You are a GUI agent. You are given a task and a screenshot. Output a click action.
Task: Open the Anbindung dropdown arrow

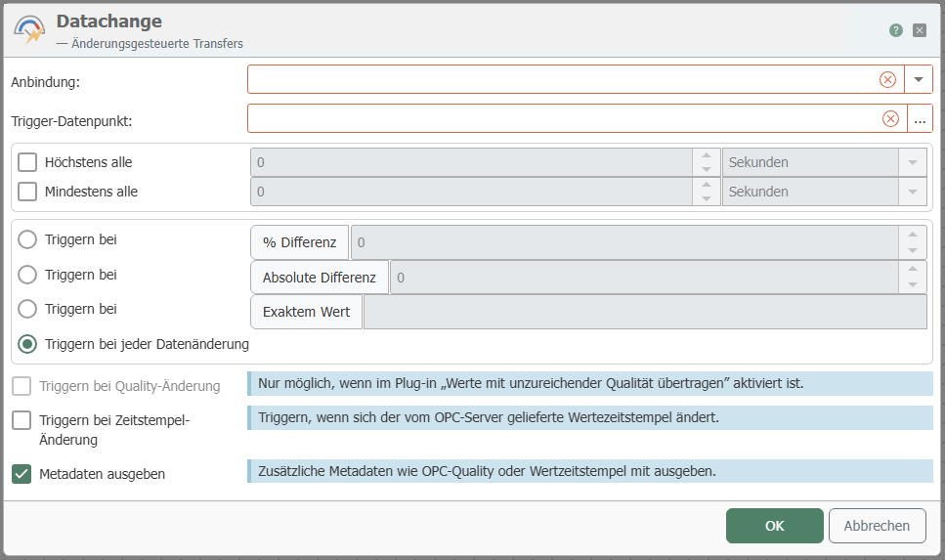pyautogui.click(x=919, y=80)
